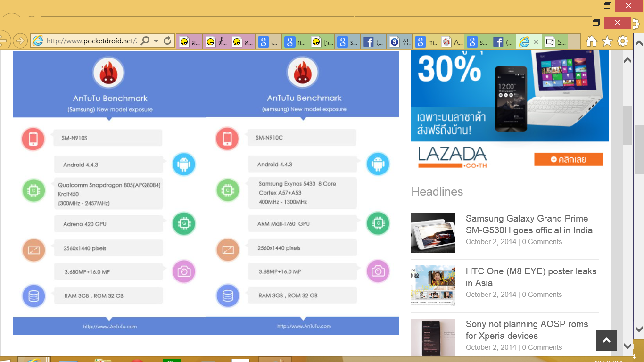
Task: Open 0 Comments under the Galaxy Grand Prime headline
Action: [542, 242]
